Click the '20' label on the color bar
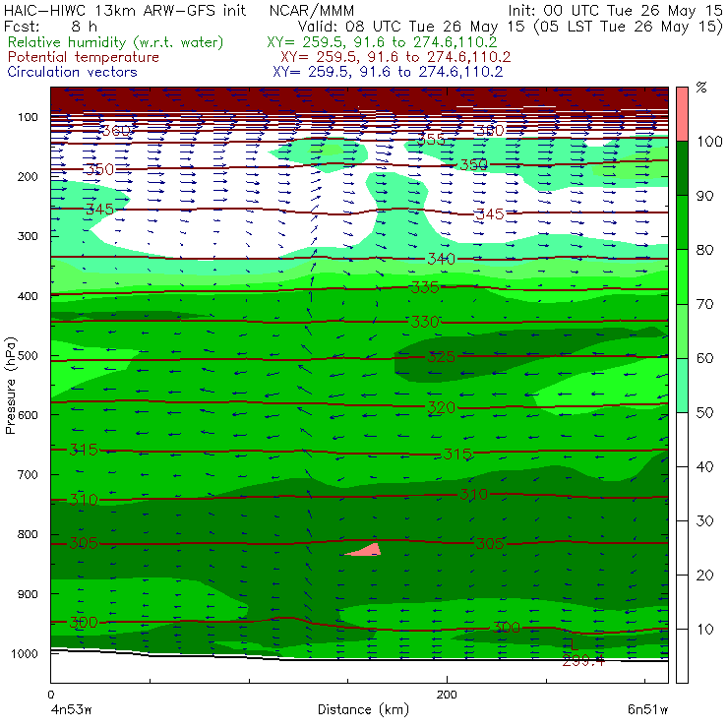The width and height of the screenshot is (728, 728). [704, 576]
